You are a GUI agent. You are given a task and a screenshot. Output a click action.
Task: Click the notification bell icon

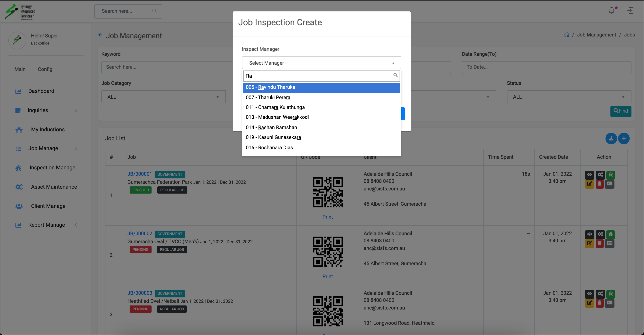[x=611, y=11]
